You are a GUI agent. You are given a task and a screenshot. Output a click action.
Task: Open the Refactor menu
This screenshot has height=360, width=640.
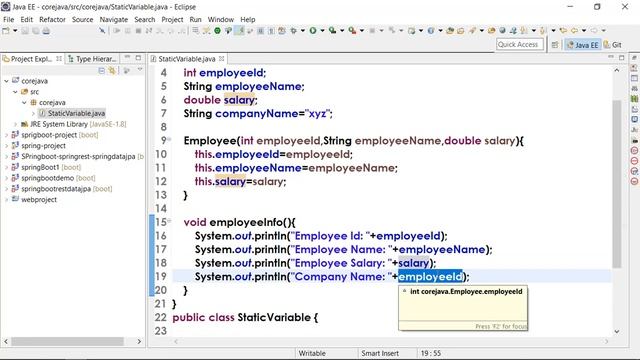click(x=52, y=19)
